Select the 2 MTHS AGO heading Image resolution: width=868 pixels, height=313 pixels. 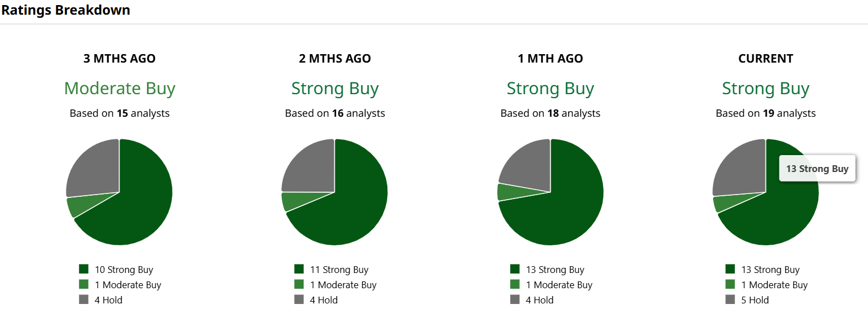(335, 59)
